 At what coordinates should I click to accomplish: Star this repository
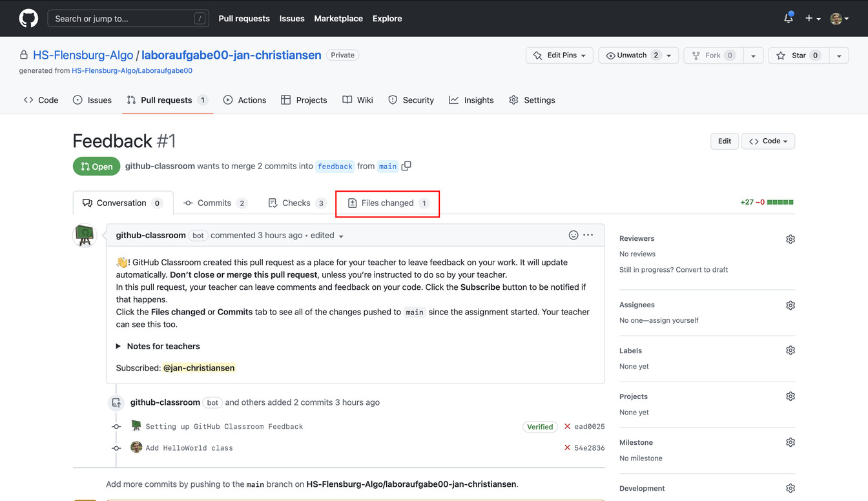(798, 56)
